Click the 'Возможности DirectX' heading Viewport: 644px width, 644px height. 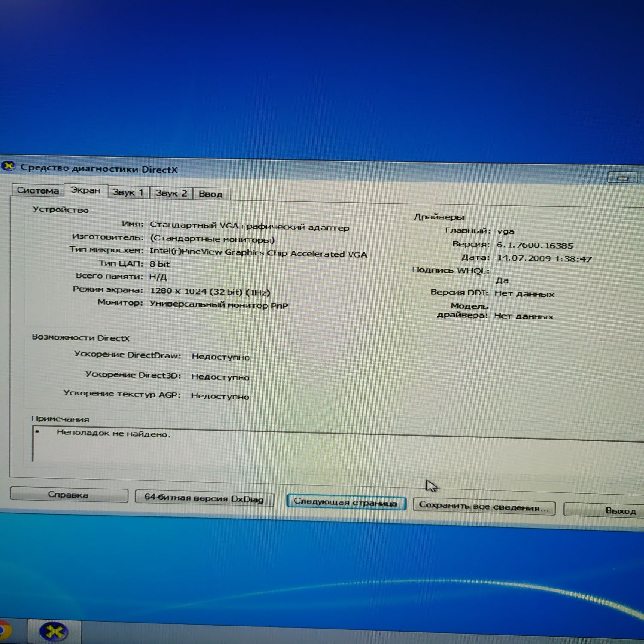pos(81,338)
